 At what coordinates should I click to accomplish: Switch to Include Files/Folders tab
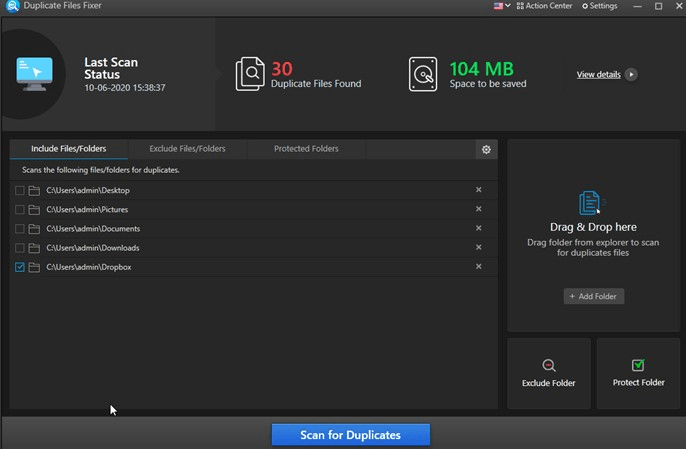[69, 149]
